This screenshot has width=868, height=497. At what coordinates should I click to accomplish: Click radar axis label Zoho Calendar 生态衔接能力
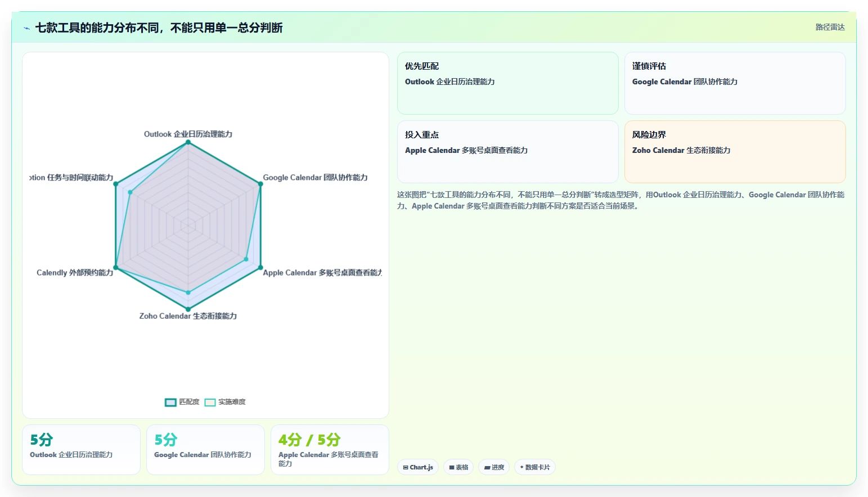coord(188,316)
